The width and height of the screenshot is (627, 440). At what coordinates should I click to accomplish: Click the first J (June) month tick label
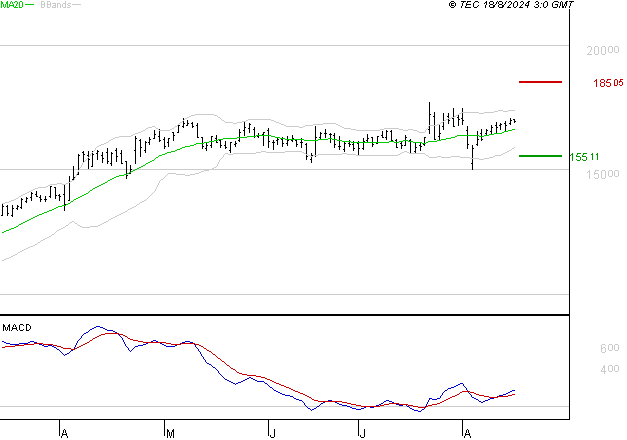click(x=273, y=433)
